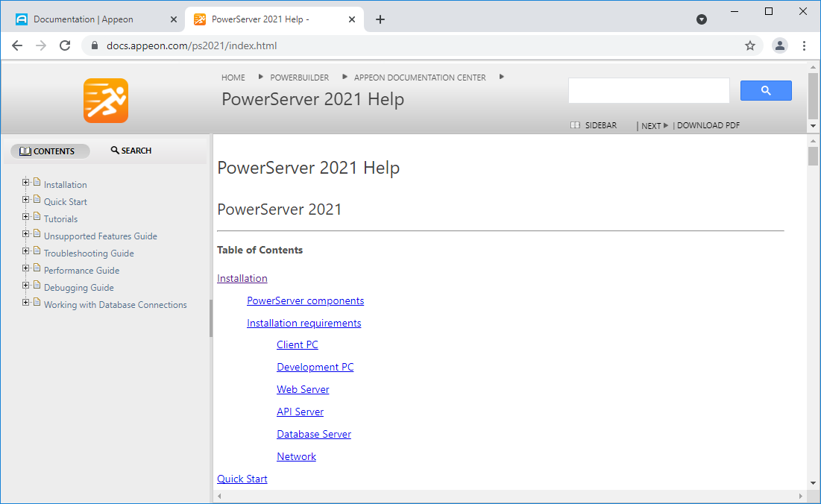Click document icon beside Debugging Guide
Screen dimensions: 821x504
pyautogui.click(x=37, y=286)
